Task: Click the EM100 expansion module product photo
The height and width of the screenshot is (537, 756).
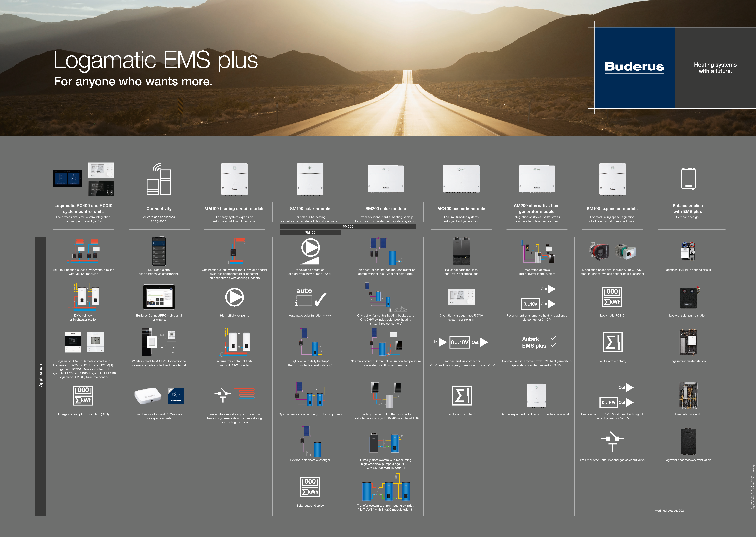Action: click(612, 179)
